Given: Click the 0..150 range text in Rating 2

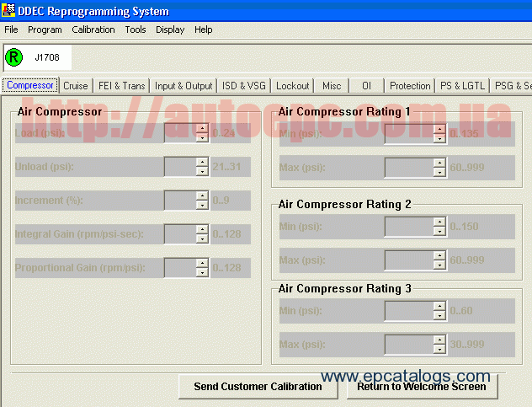Looking at the screenshot, I should [x=464, y=227].
